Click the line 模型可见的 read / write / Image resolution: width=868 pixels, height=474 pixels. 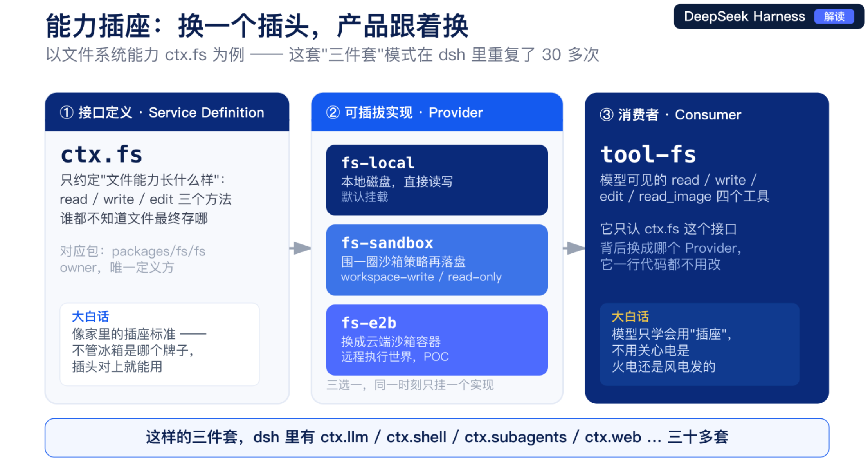click(x=678, y=180)
